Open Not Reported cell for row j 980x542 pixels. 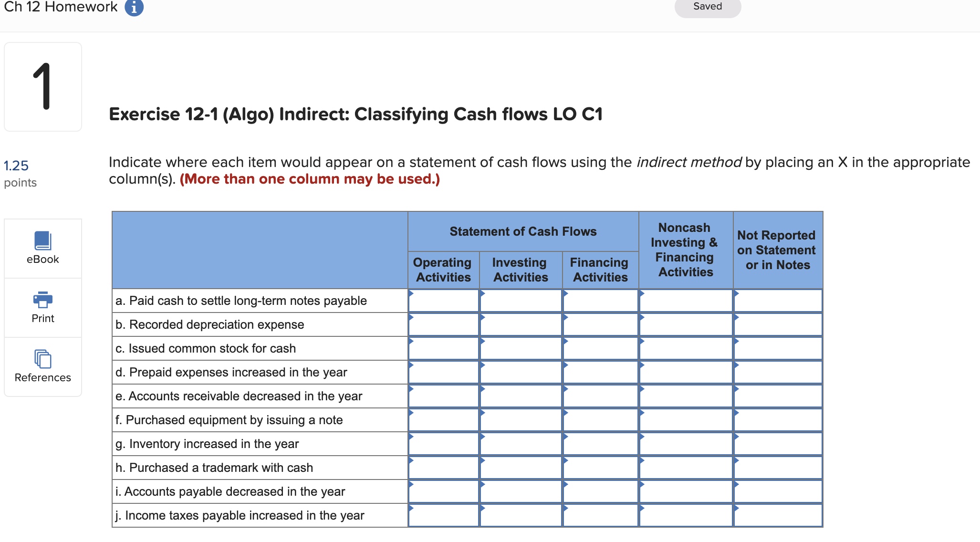[x=778, y=516]
